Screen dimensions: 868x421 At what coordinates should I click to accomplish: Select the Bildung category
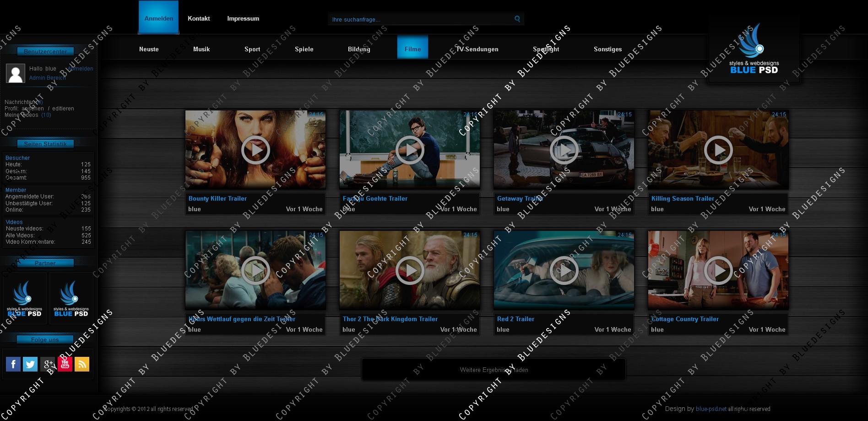pyautogui.click(x=359, y=49)
